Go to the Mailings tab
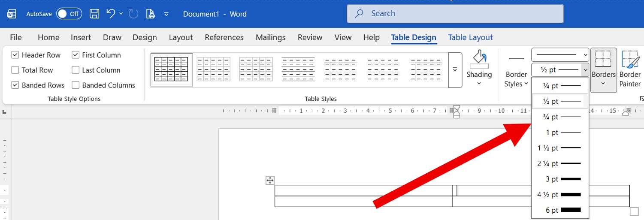Viewport: 644px width, 220px height. click(x=271, y=37)
